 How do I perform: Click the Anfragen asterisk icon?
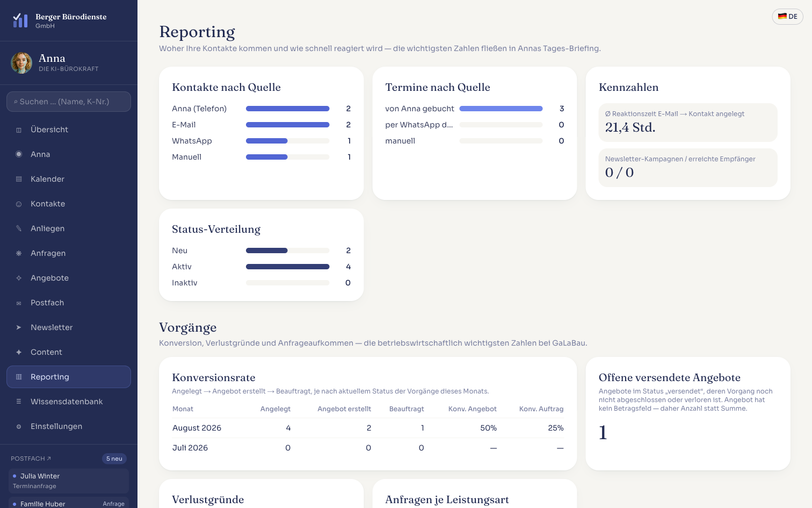[x=19, y=253]
